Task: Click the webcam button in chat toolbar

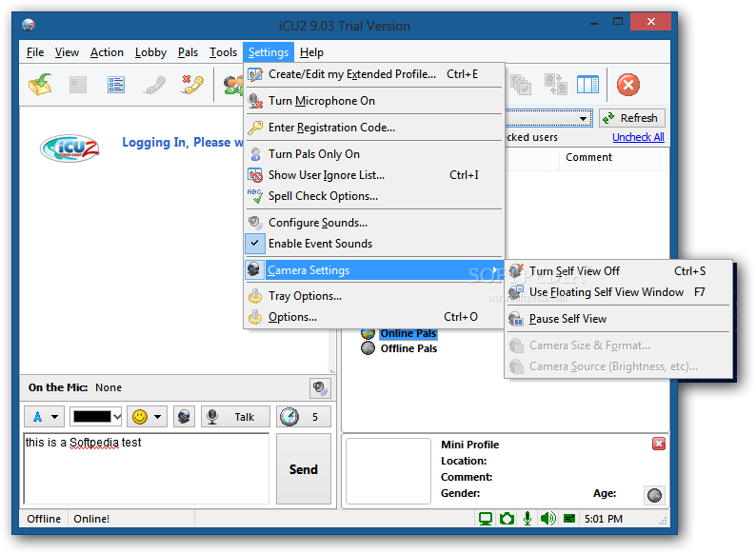Action: coord(184,417)
